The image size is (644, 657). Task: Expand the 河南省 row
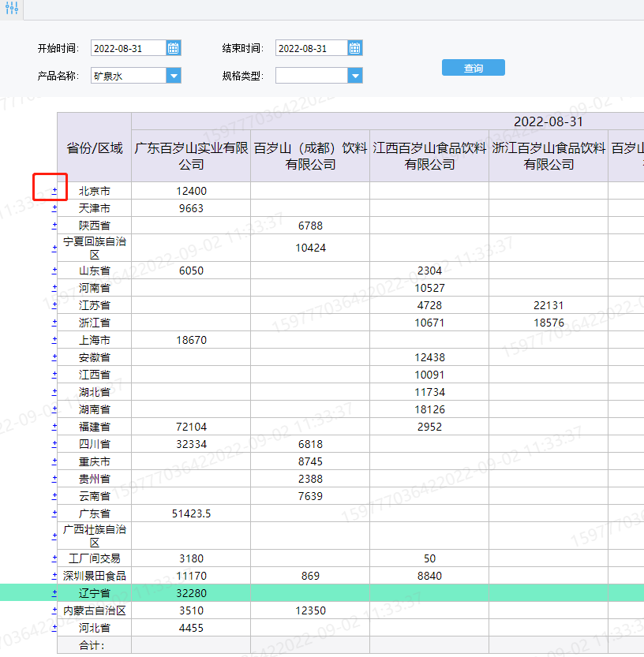point(54,288)
